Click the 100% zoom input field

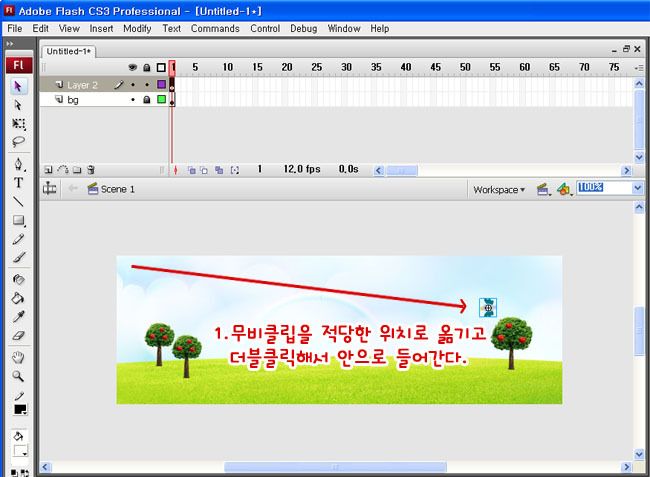[604, 188]
